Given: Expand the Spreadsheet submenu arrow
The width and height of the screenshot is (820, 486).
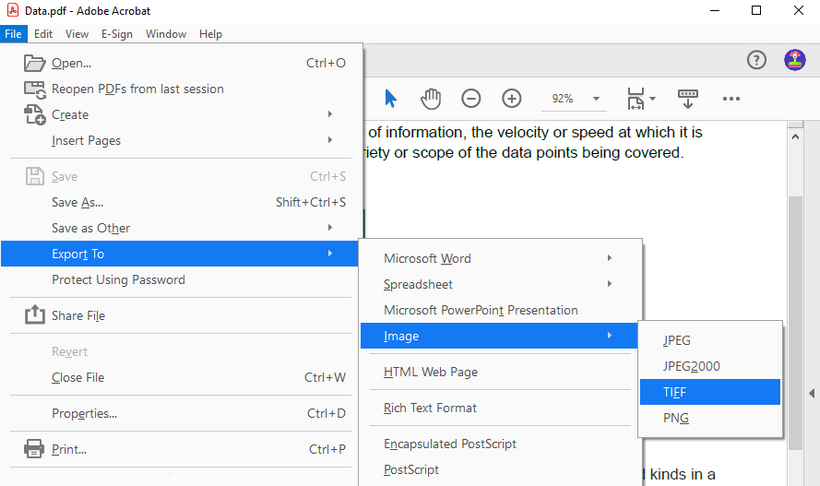Looking at the screenshot, I should tap(609, 284).
